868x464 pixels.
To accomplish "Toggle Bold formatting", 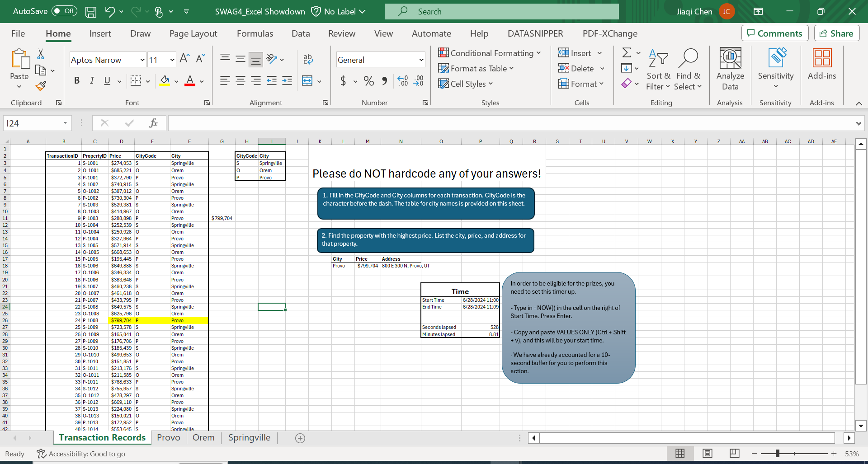I will click(77, 81).
